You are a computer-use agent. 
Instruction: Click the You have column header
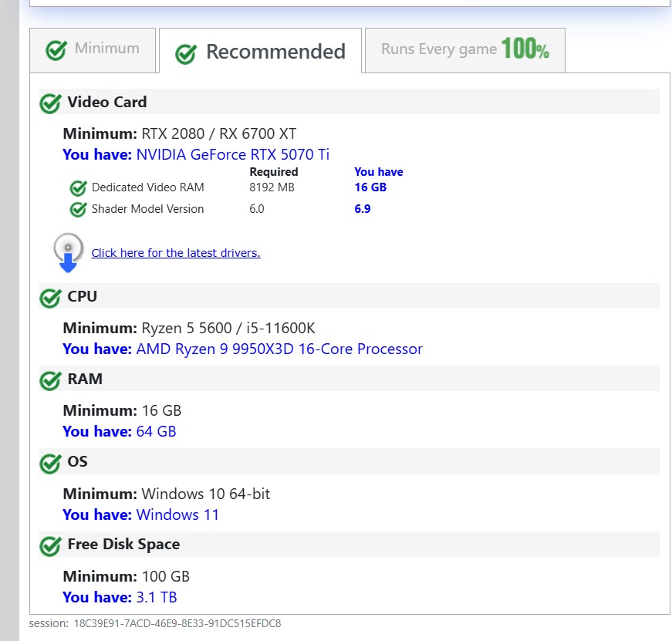click(378, 172)
